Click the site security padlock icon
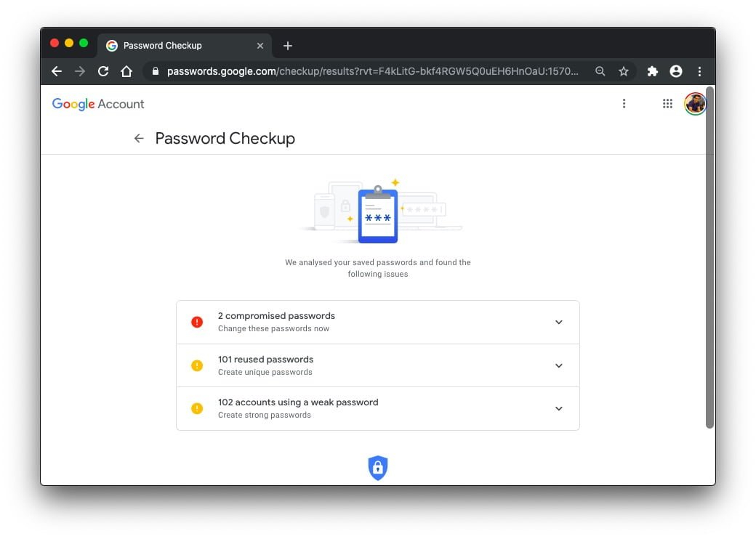The width and height of the screenshot is (756, 539). tap(155, 71)
